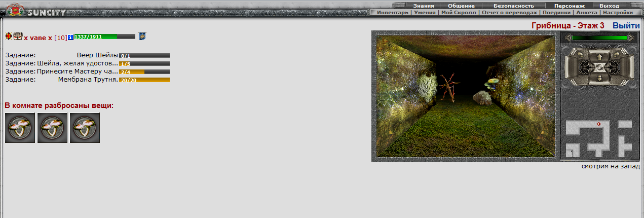644x218 pixels.
Task: Open player info via blue 'i' icon
Action: [x=70, y=38]
